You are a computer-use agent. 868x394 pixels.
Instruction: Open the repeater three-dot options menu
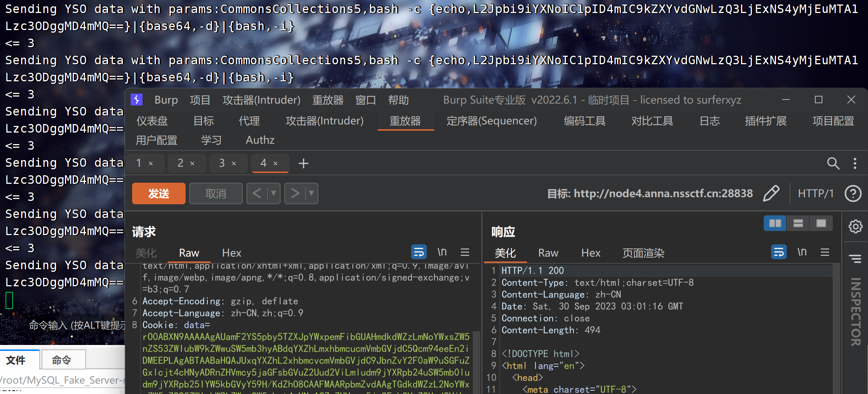(855, 163)
